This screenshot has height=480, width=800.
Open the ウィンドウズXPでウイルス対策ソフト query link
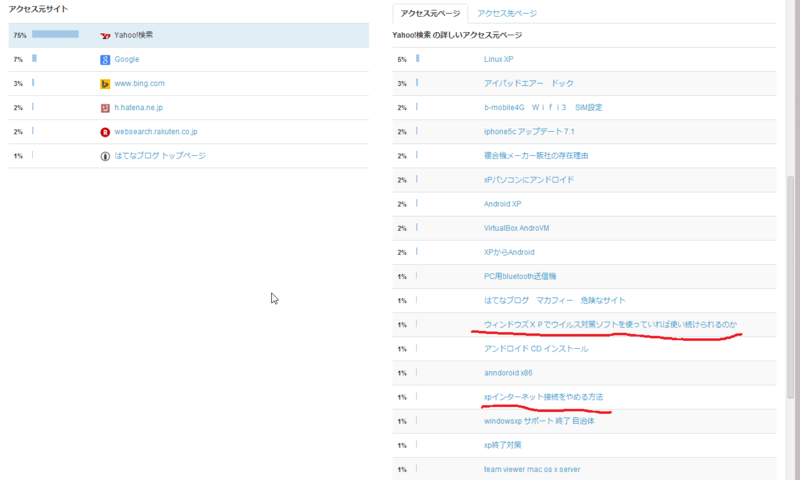(610, 324)
